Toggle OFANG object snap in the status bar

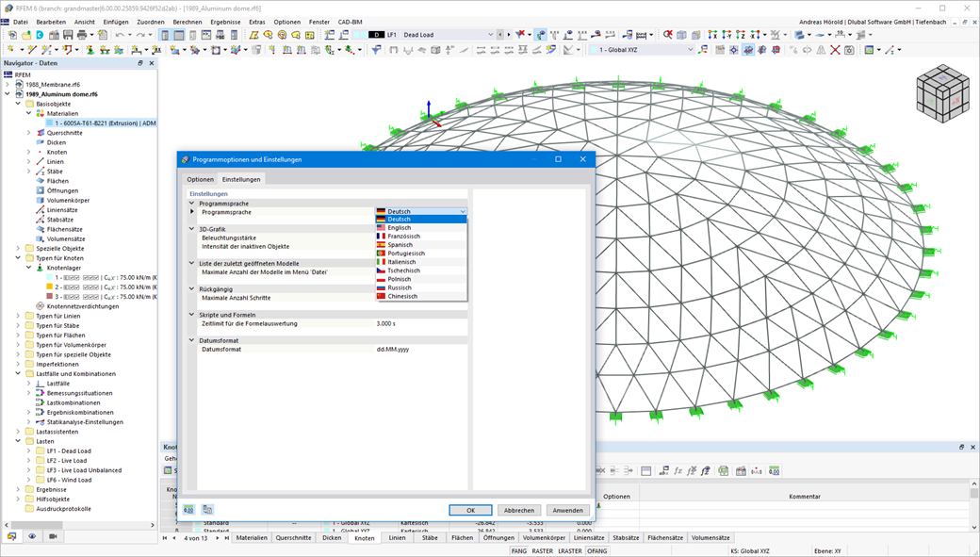(x=596, y=550)
